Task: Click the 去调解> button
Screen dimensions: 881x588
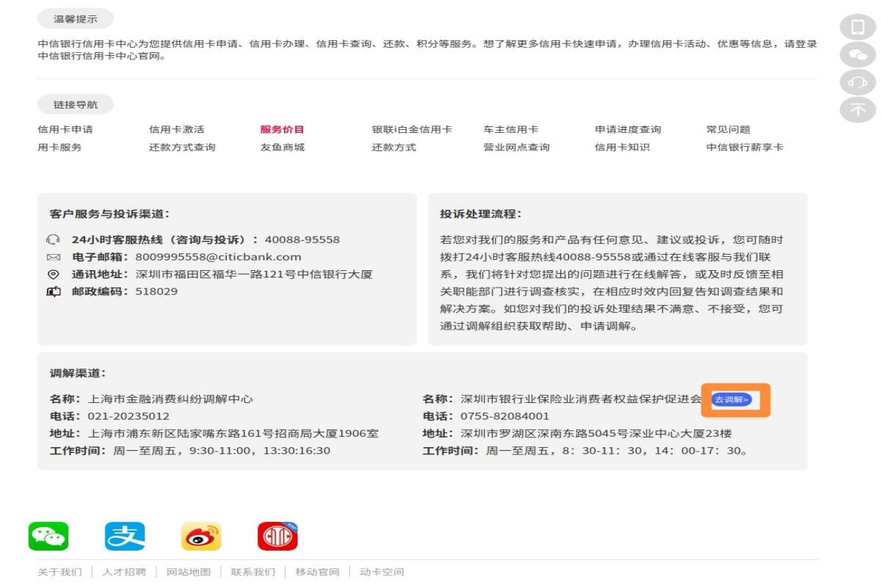Action: click(x=731, y=399)
